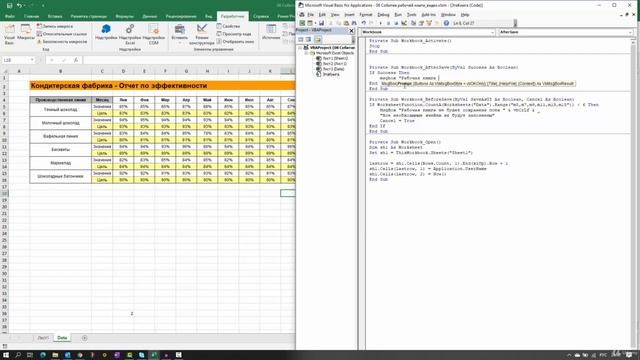The height and width of the screenshot is (360, 640).
Task: Select Лист1 (Sheet1) in project tree
Action: (x=331, y=58)
